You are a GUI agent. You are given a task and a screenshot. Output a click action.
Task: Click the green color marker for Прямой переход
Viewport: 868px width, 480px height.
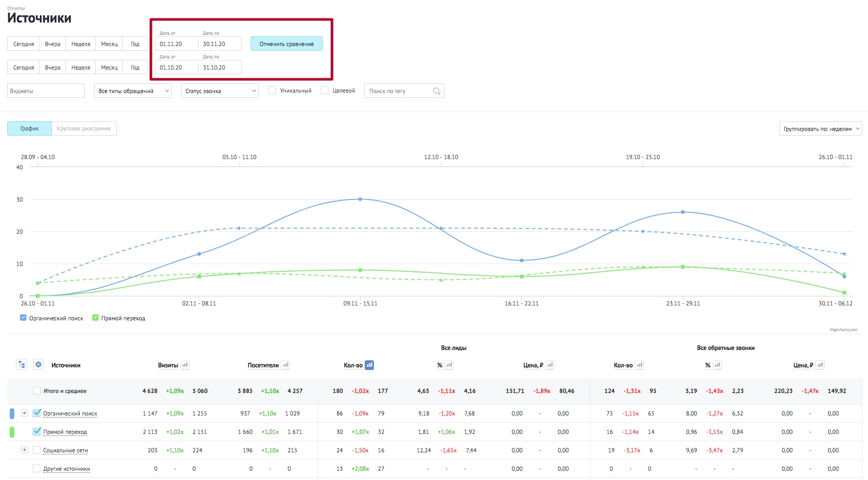tap(12, 432)
